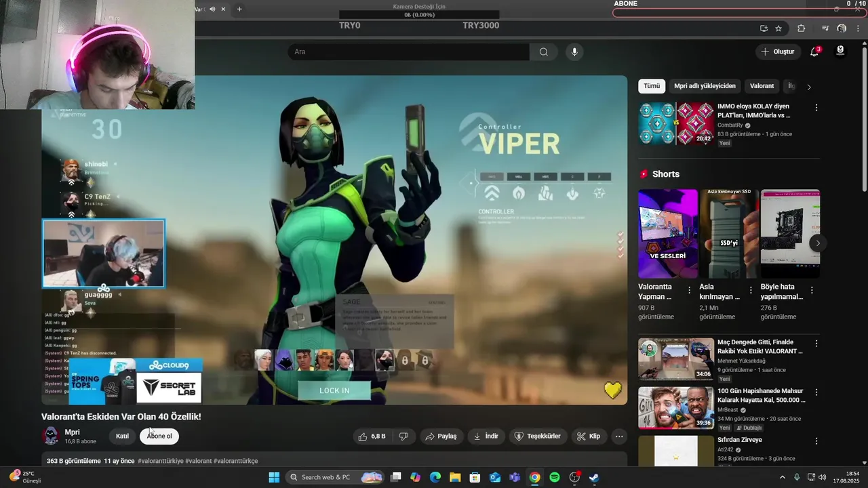This screenshot has width=868, height=488.
Task: Open IMMO eloya video thumbnail
Action: coord(676,123)
